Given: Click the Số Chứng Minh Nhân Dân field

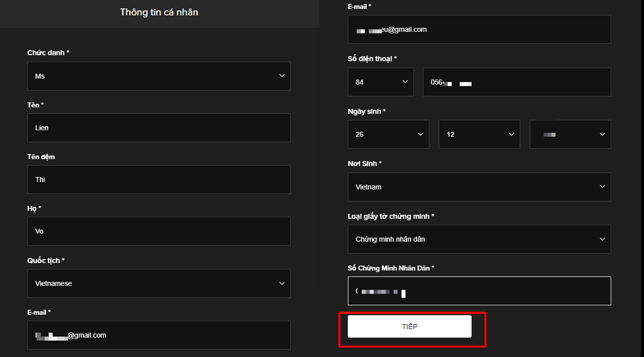Looking at the screenshot, I should coord(480,291).
